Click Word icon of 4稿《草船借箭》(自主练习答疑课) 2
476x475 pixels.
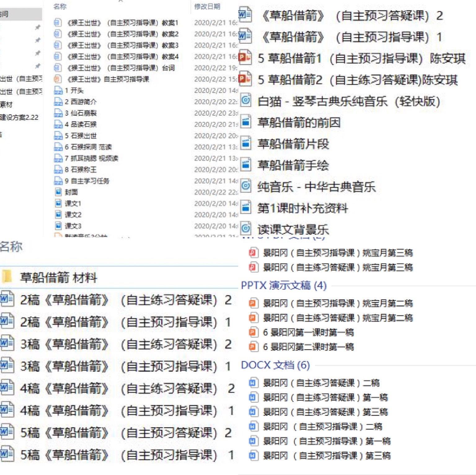tap(7, 388)
